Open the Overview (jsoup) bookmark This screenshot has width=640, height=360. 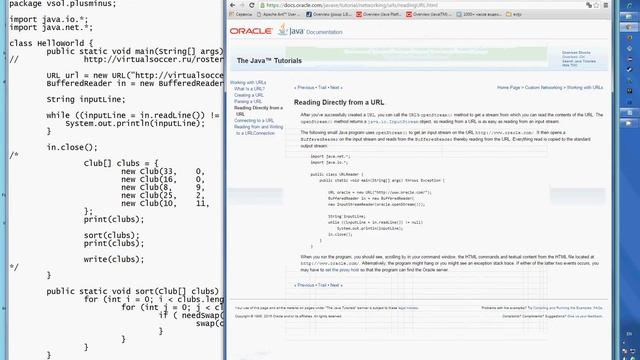(329, 14)
